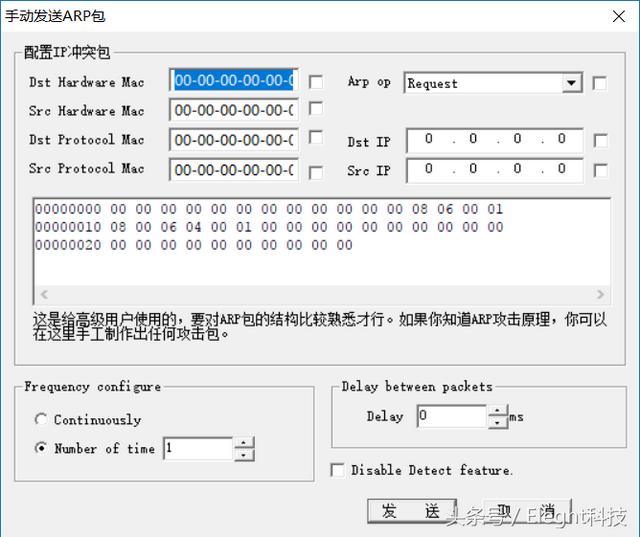Enable Disable Detect feature checkbox
The image size is (640, 537).
click(337, 470)
